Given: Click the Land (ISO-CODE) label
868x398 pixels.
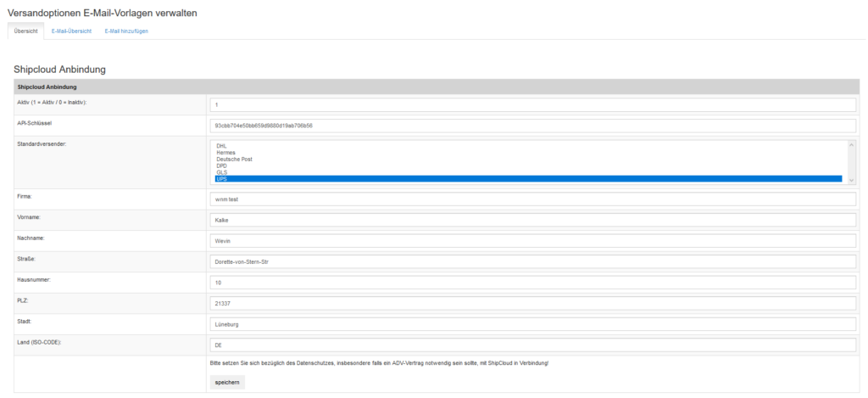Looking at the screenshot, I should coord(39,342).
